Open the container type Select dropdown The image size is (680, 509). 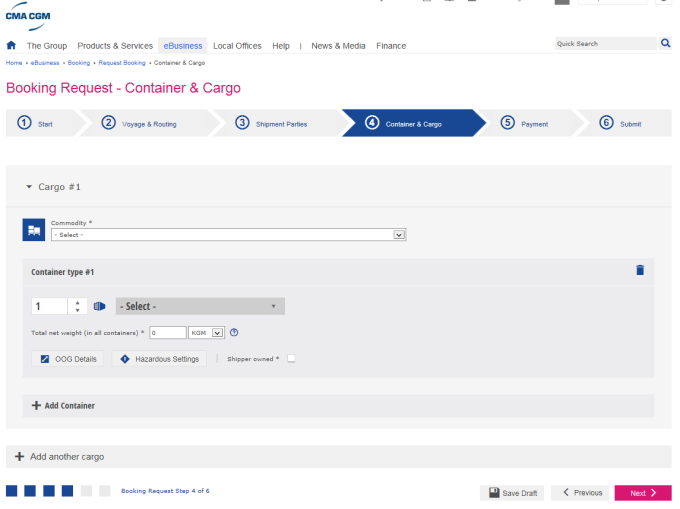point(200,306)
